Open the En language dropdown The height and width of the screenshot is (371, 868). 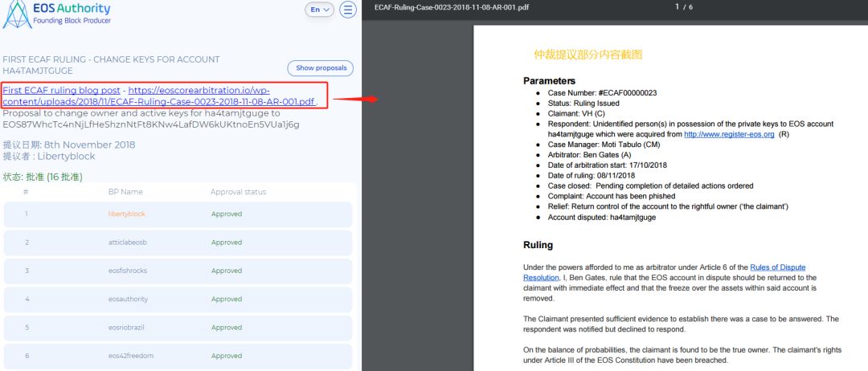319,10
